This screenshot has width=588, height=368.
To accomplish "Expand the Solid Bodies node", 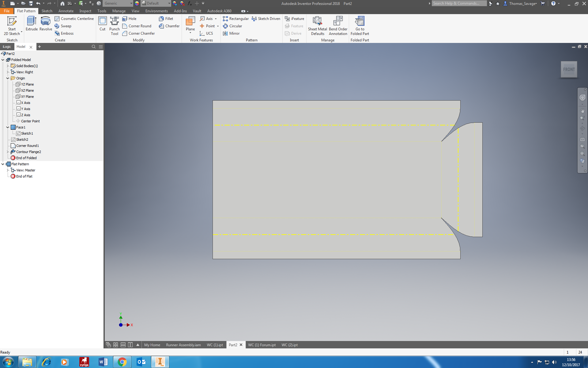I will point(7,66).
